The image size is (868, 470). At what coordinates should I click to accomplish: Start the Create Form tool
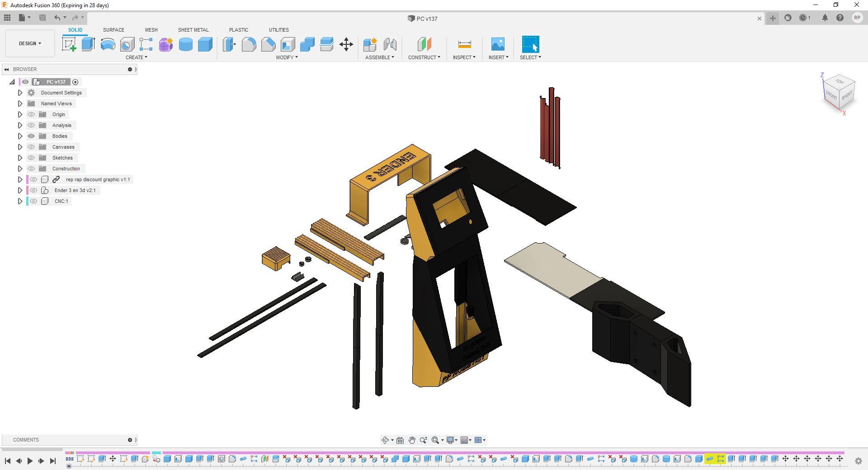pos(166,44)
